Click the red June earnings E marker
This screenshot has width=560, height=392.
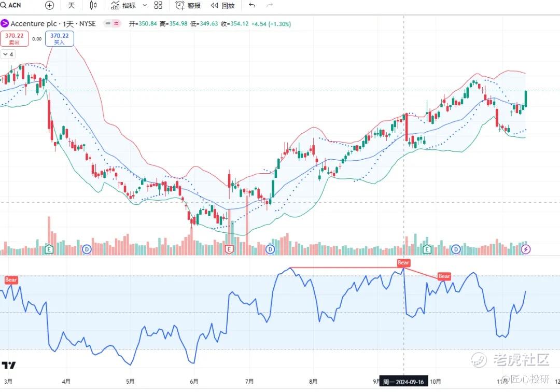click(229, 249)
